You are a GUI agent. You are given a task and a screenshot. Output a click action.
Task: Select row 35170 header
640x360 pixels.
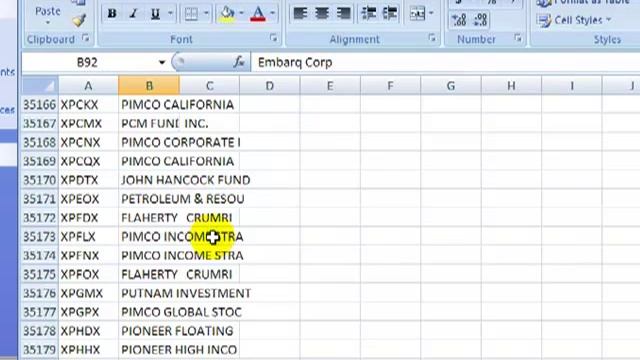40,180
